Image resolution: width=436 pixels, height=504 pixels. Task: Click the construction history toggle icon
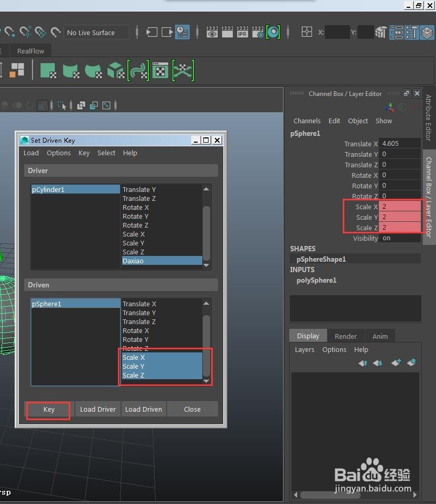click(182, 32)
